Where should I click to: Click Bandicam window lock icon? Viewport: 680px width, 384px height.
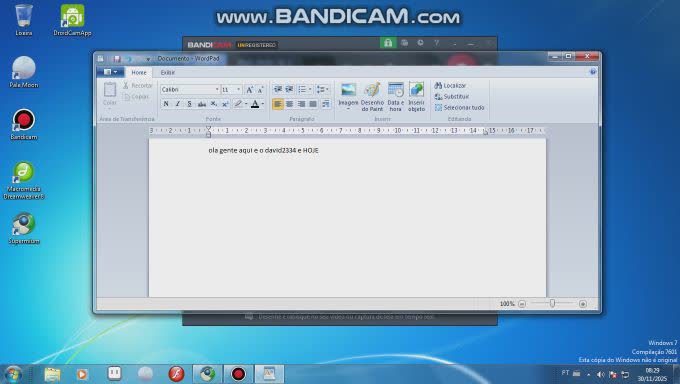tap(388, 43)
